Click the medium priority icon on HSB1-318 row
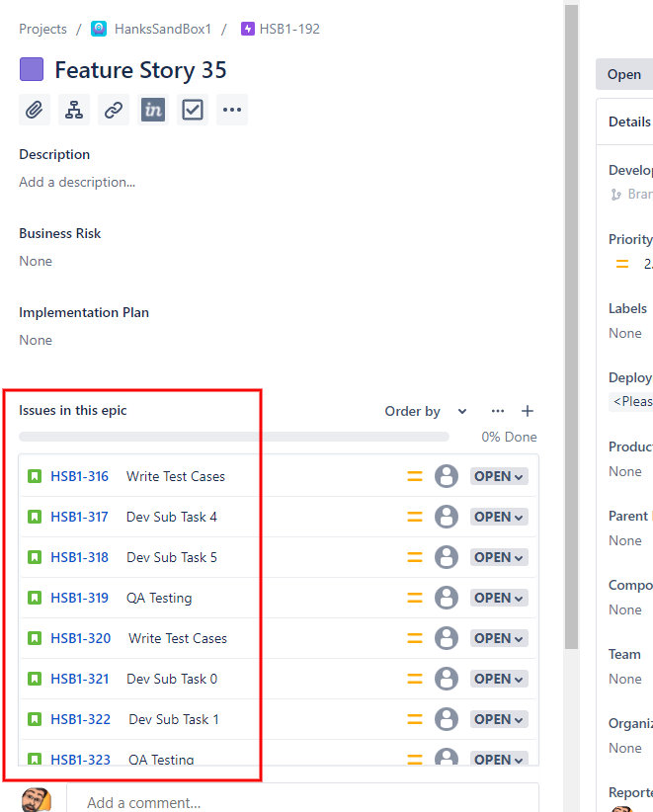 415,557
